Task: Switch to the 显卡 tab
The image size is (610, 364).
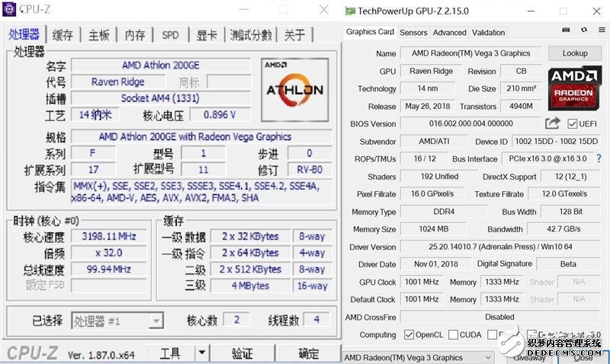Action: coord(207,35)
